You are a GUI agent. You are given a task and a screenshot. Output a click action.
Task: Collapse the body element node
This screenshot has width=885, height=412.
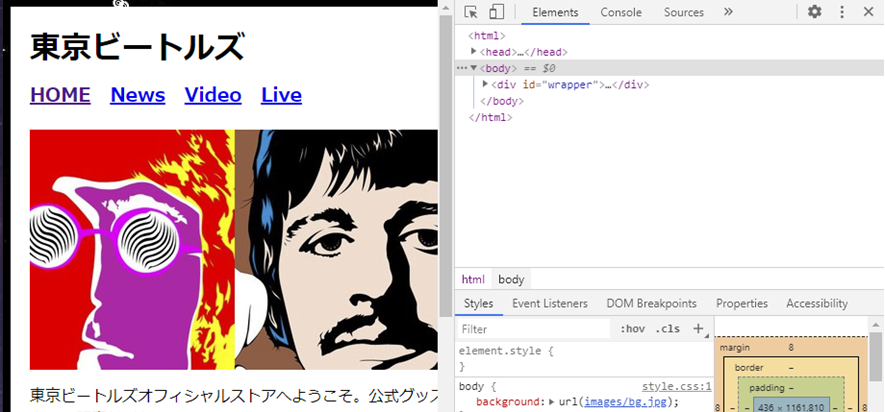[474, 68]
